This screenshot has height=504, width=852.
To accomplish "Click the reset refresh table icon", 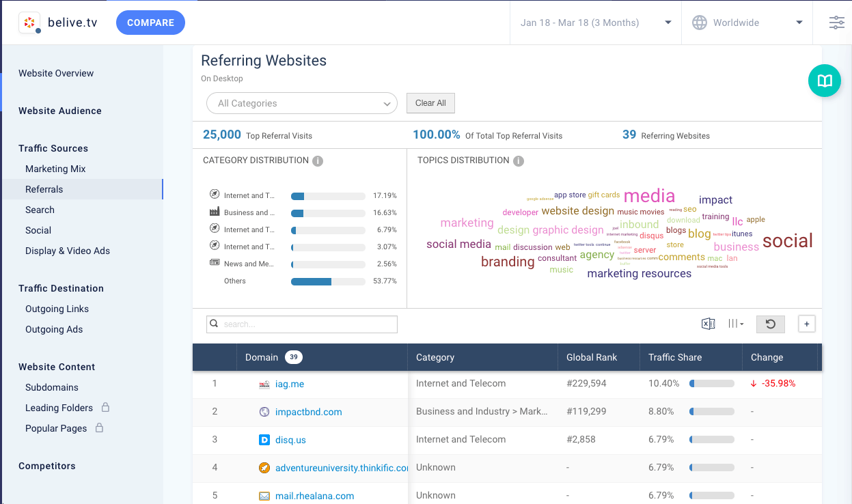I will point(770,324).
